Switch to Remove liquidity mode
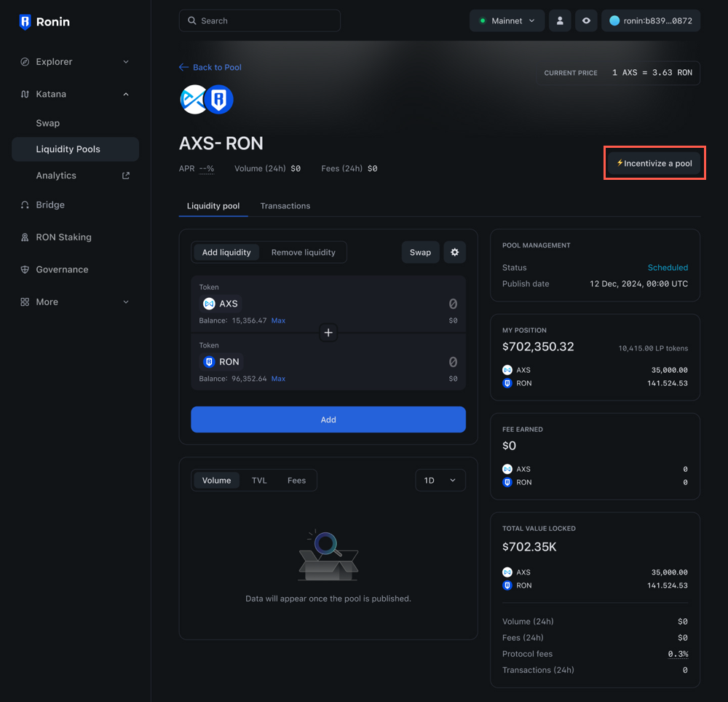 [304, 252]
